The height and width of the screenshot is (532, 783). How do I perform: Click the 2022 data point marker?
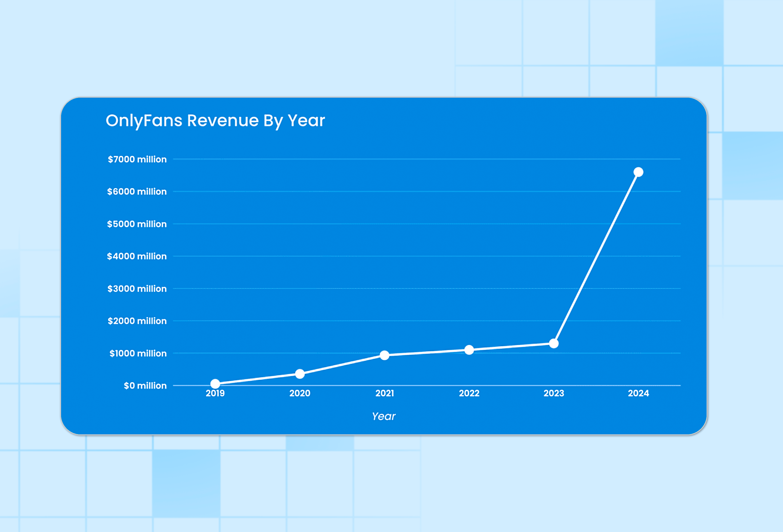click(469, 350)
